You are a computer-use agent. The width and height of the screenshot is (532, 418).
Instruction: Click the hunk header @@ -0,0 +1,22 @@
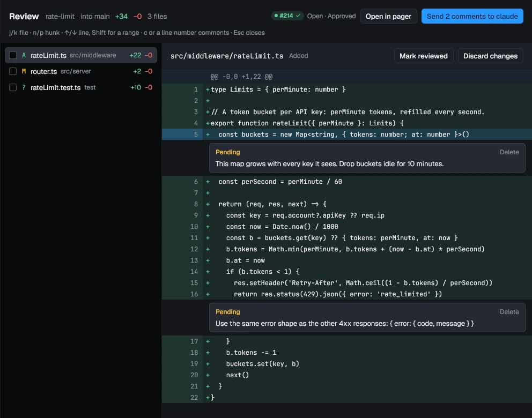tap(241, 77)
